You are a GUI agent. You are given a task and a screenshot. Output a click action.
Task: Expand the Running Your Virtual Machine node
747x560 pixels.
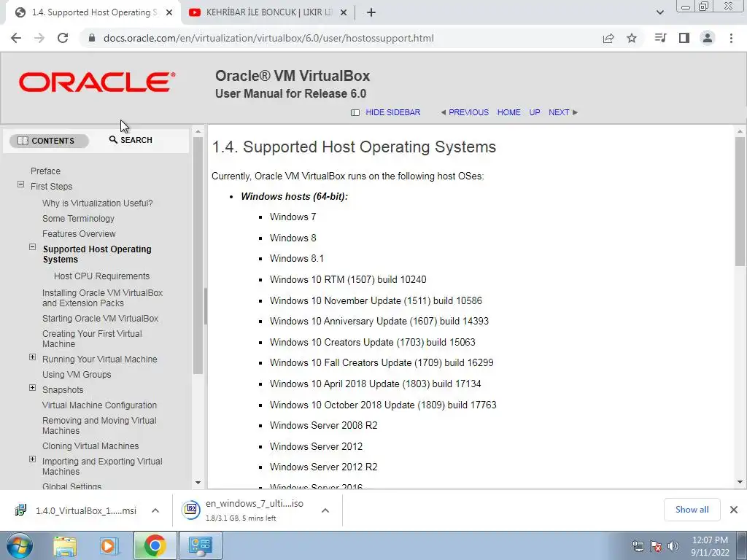32,357
